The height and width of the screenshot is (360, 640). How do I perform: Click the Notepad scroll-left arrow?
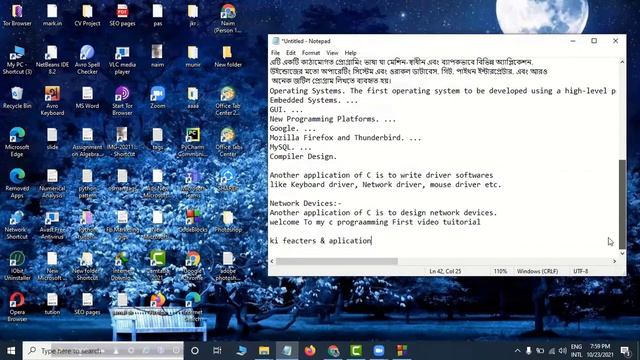click(x=272, y=261)
